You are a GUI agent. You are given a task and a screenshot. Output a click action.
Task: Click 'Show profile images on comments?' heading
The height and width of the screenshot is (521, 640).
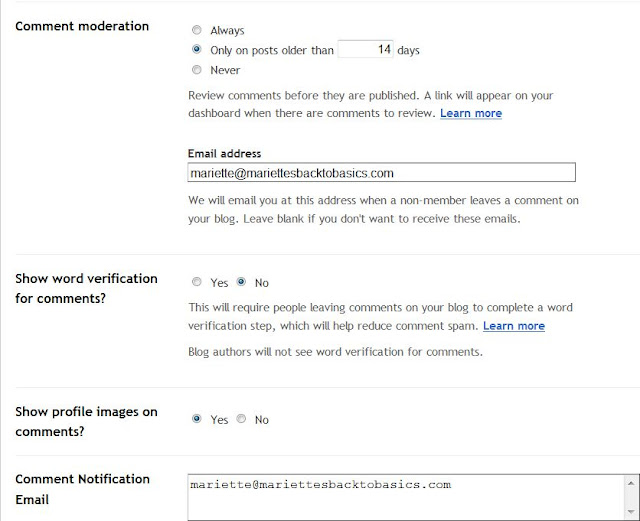86,422
